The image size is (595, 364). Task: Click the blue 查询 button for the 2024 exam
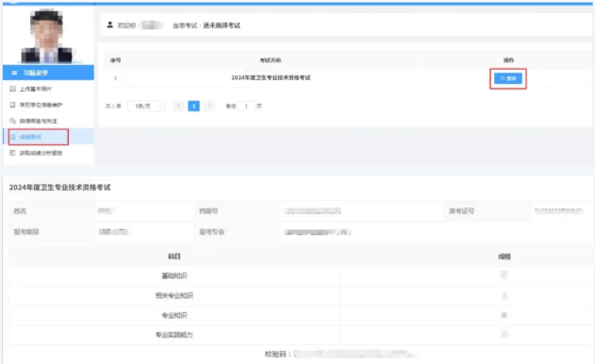(508, 78)
